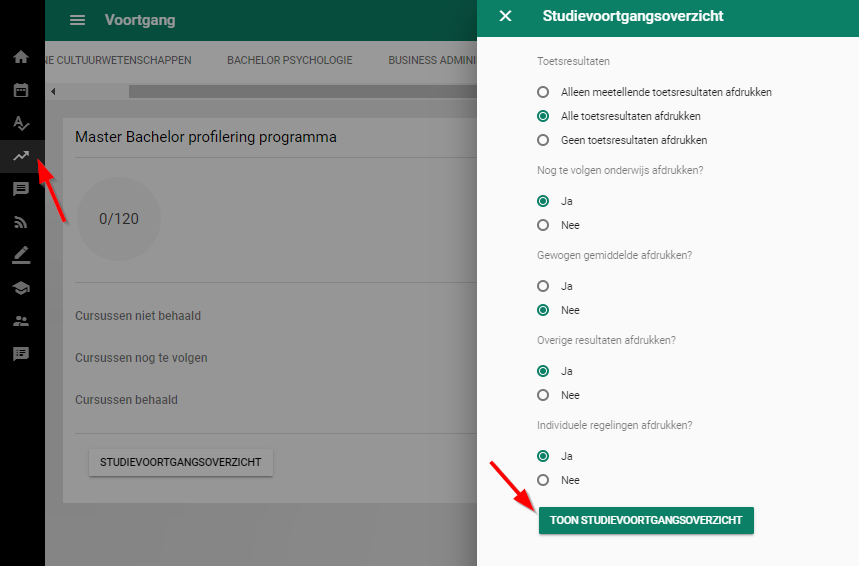The height and width of the screenshot is (566, 859).
Task: Choose Nee for Gewogen gemiddelde afdrukken
Action: click(x=558, y=310)
